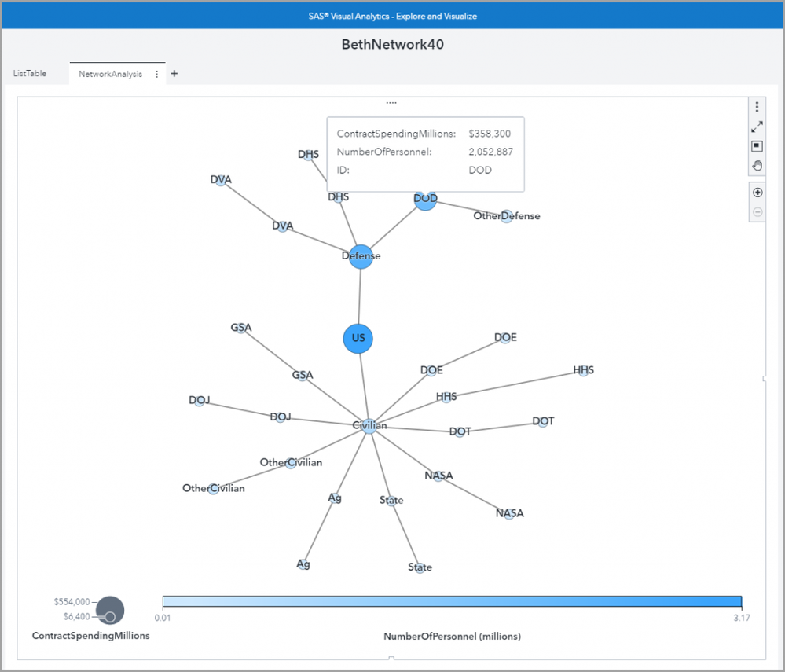Select the outer DOE leaf node
Viewport: 785px width, 672px height.
click(x=505, y=338)
